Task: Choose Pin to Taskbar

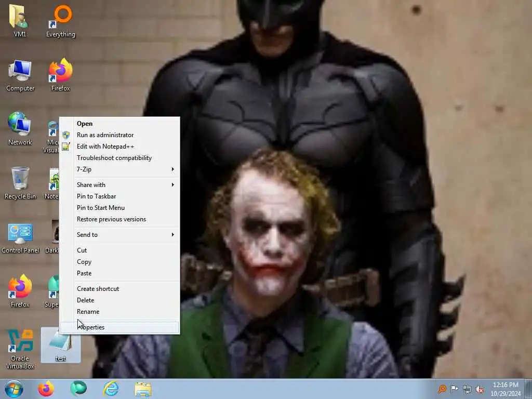Action: pos(120,196)
